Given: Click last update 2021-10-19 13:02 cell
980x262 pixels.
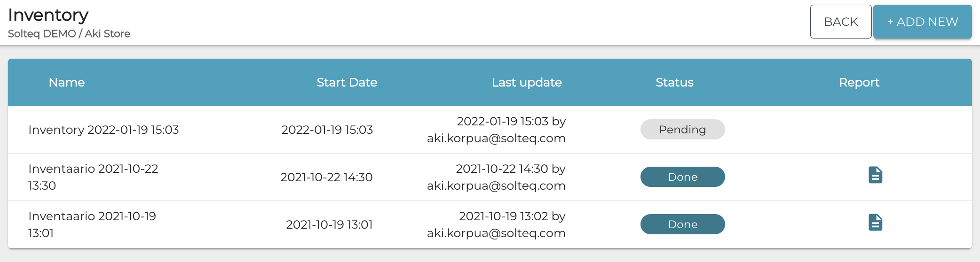Looking at the screenshot, I should coord(496,224).
